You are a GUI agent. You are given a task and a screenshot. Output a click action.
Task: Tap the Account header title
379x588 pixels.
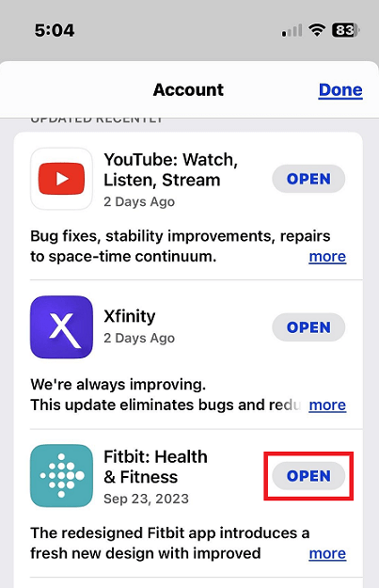tap(189, 90)
